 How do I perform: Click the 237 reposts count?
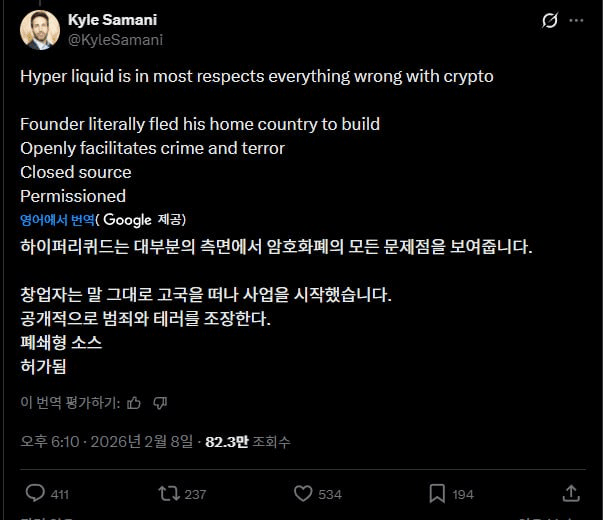(195, 494)
